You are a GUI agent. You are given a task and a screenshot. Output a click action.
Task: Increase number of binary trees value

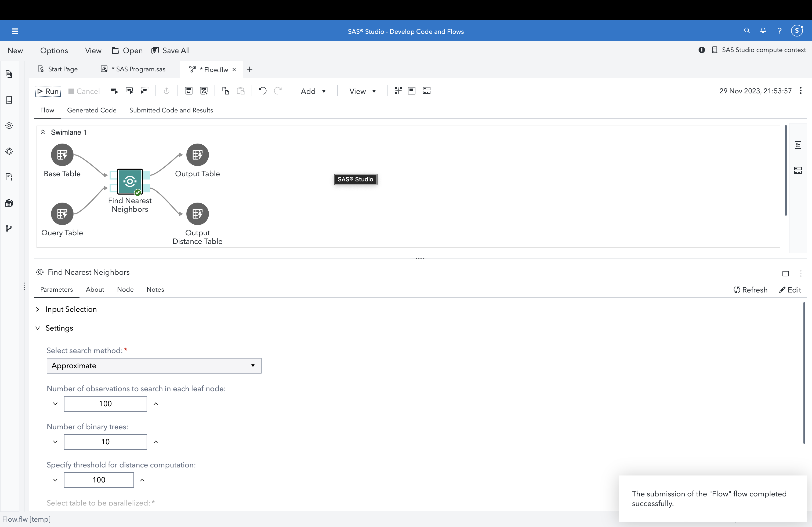click(156, 442)
